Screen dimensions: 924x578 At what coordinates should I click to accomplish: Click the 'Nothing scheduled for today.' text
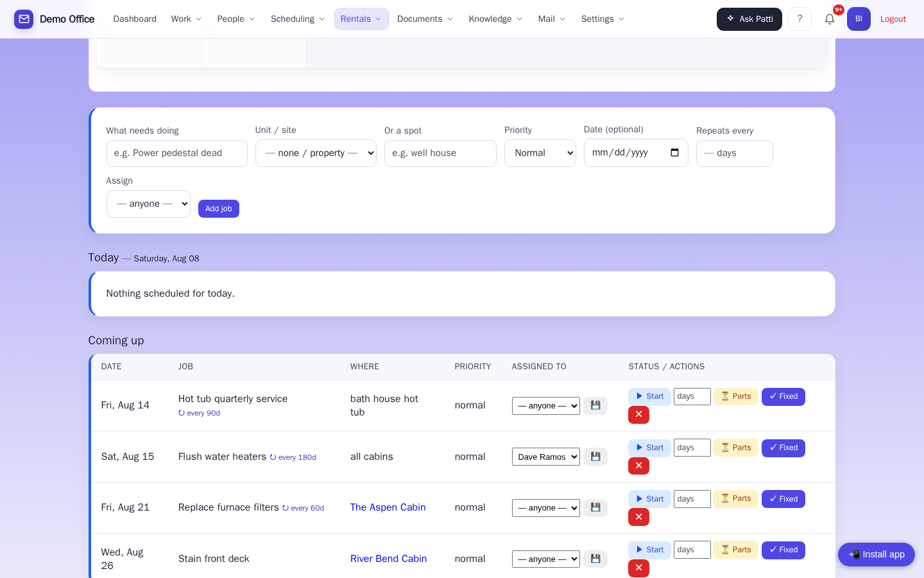point(171,293)
